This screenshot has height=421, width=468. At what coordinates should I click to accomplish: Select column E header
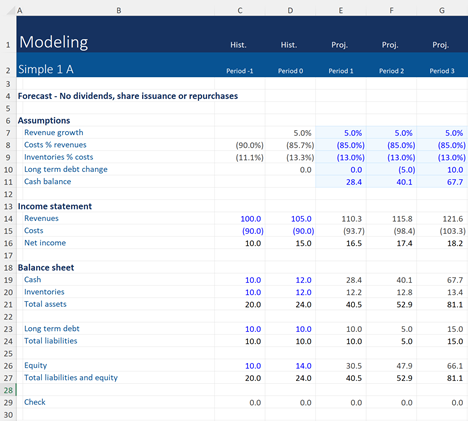click(341, 11)
